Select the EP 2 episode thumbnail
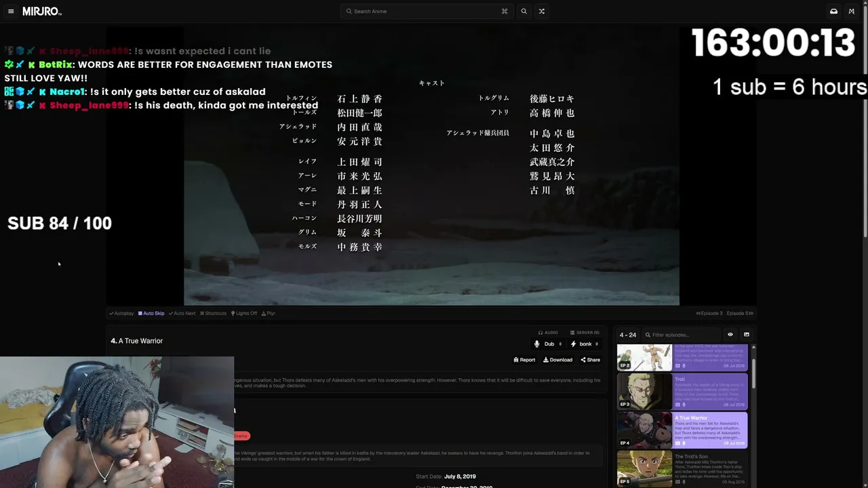The height and width of the screenshot is (488, 868). click(x=644, y=358)
